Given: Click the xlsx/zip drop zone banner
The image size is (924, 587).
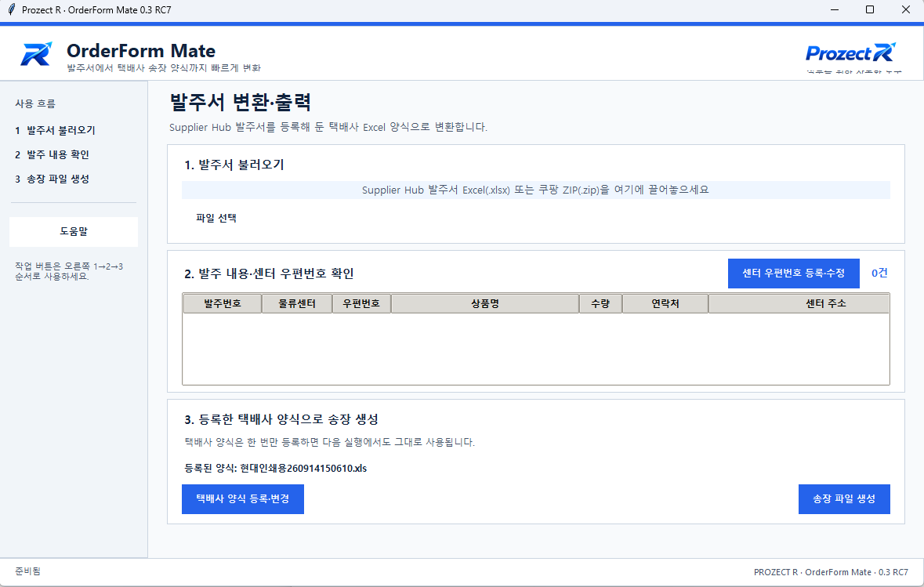Looking at the screenshot, I should (x=535, y=190).
